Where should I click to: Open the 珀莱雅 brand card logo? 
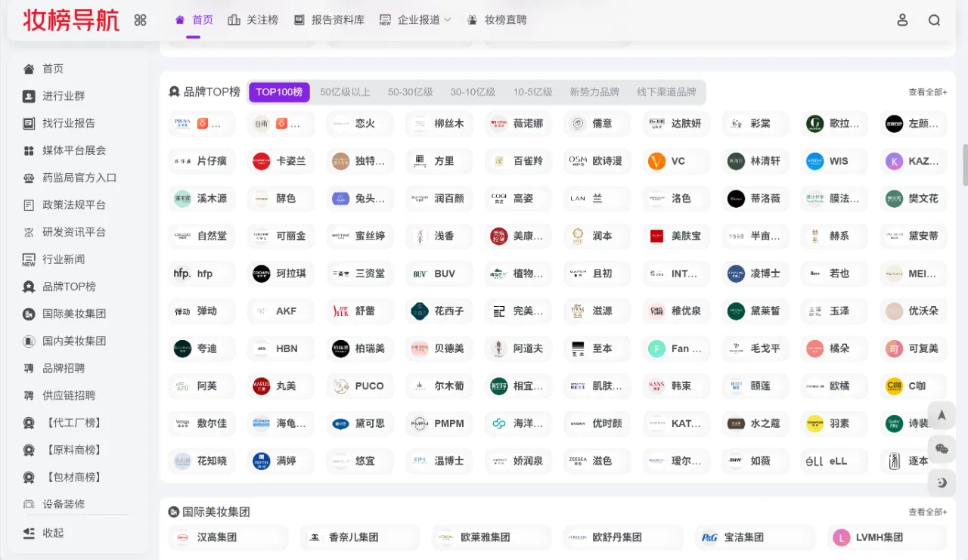click(182, 123)
